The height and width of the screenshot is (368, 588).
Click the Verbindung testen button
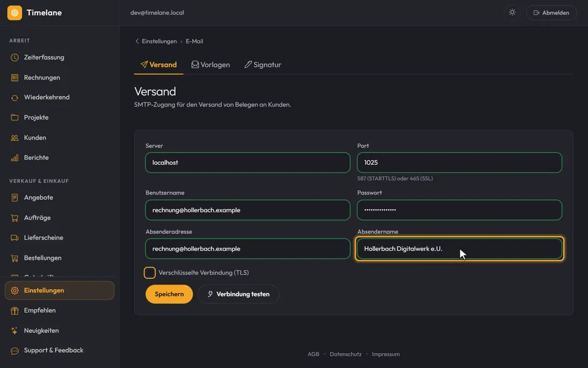pyautogui.click(x=238, y=294)
